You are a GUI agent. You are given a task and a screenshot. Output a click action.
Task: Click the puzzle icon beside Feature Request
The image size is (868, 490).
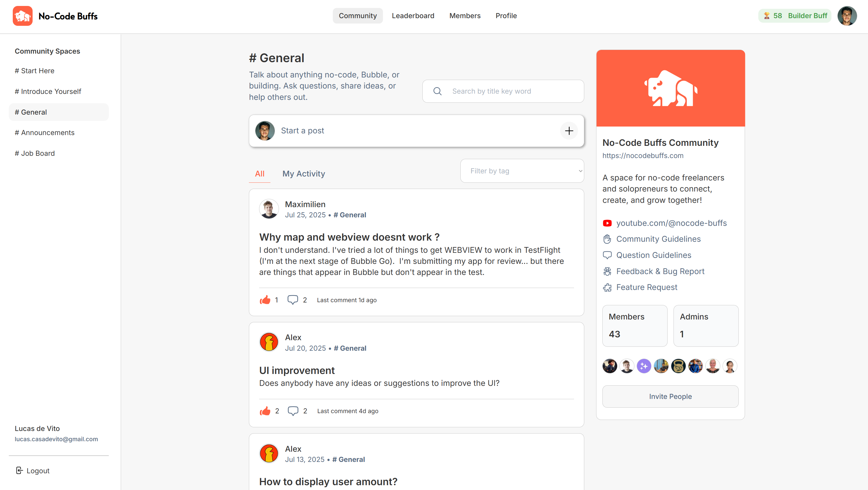click(x=607, y=287)
